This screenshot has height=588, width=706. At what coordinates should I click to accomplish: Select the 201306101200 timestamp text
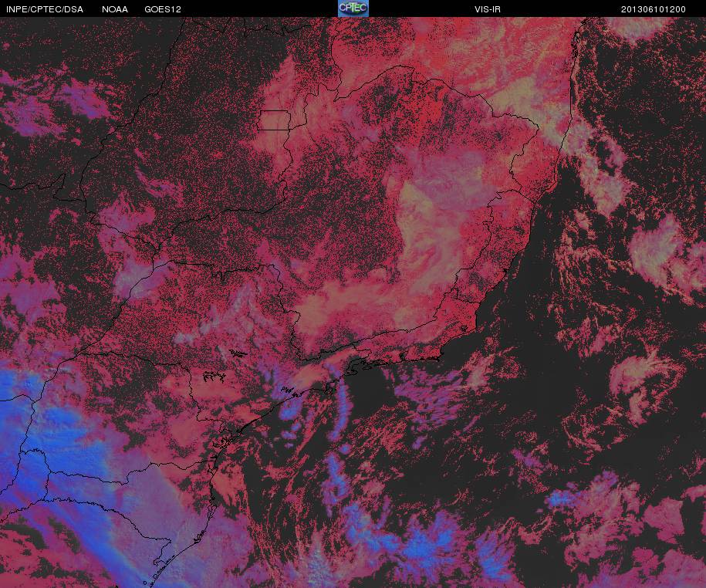pyautogui.click(x=654, y=9)
